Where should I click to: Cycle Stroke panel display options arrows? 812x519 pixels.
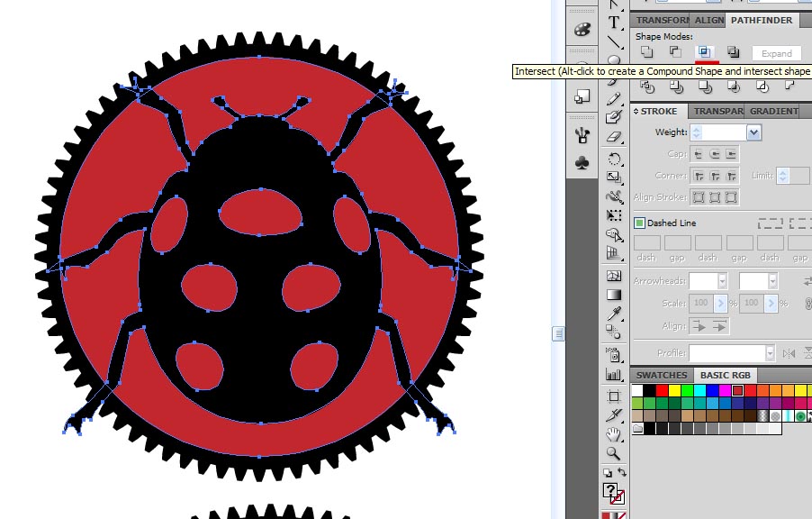point(636,111)
